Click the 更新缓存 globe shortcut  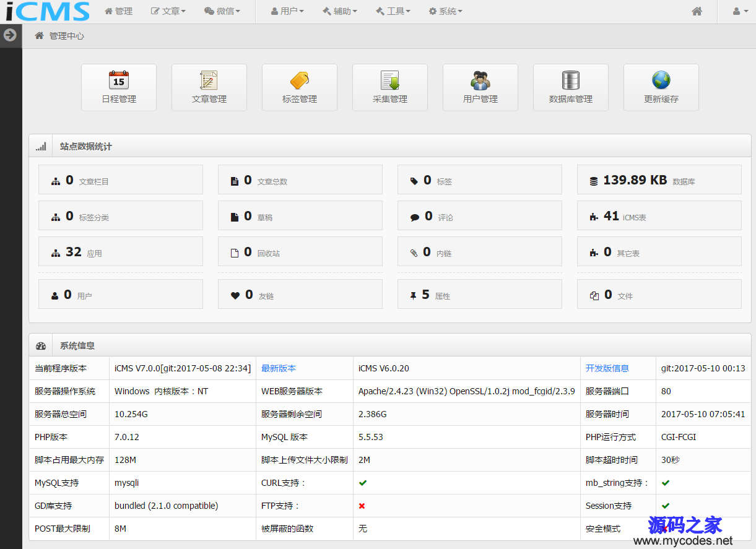(x=661, y=87)
